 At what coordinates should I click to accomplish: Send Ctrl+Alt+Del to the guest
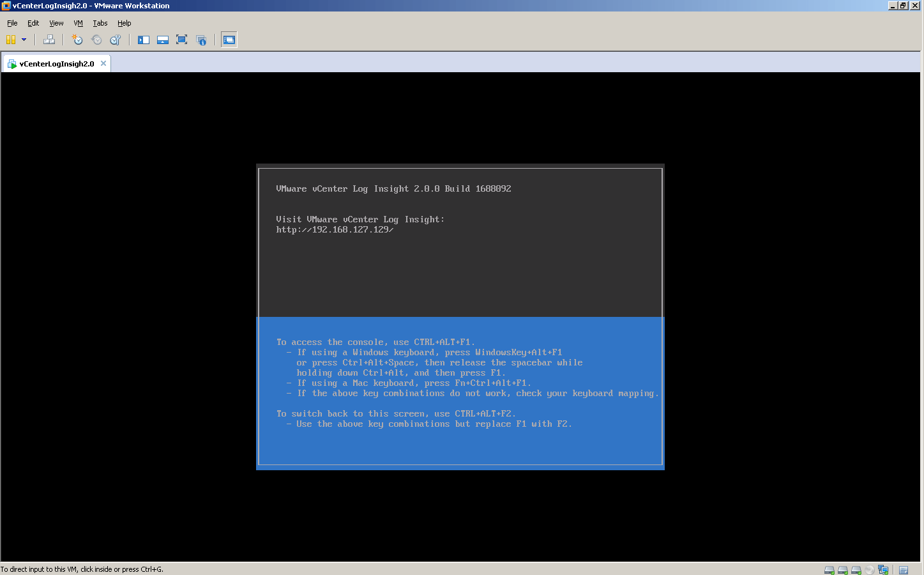pos(49,40)
